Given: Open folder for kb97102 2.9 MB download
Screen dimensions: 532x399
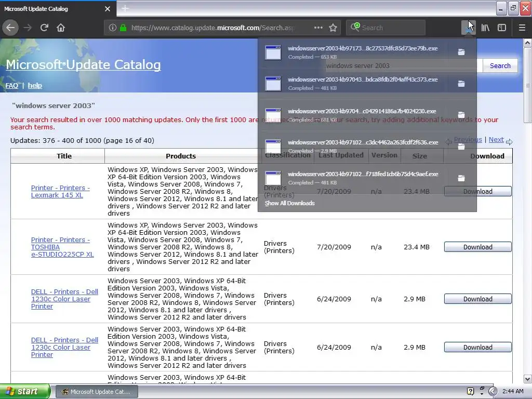Looking at the screenshot, I should tap(461, 146).
